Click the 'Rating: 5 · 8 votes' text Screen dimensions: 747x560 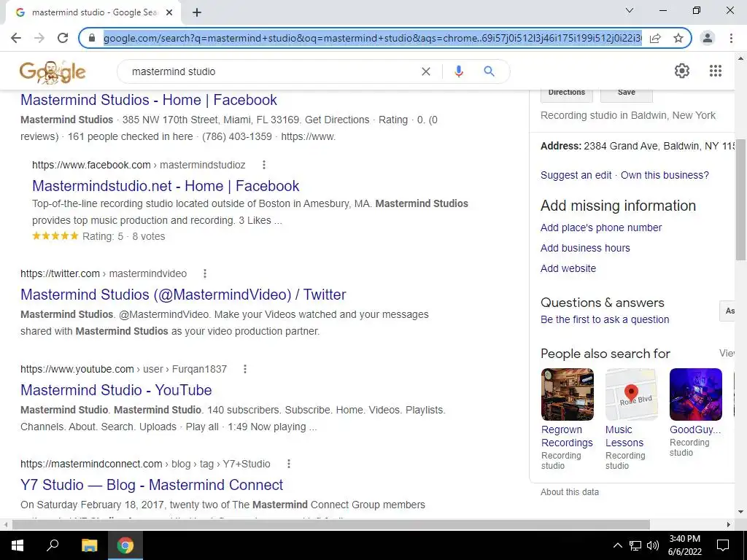pos(124,236)
